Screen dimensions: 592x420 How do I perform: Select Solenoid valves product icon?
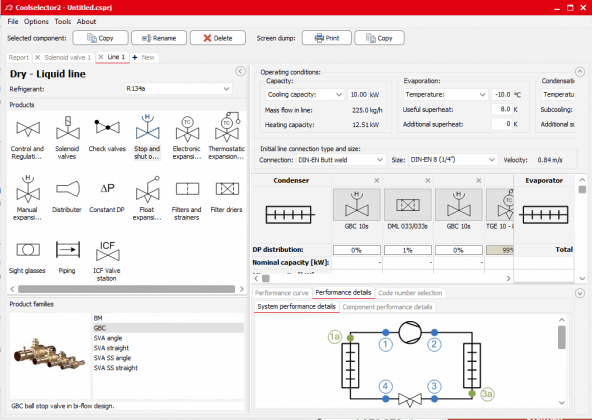pos(68,128)
